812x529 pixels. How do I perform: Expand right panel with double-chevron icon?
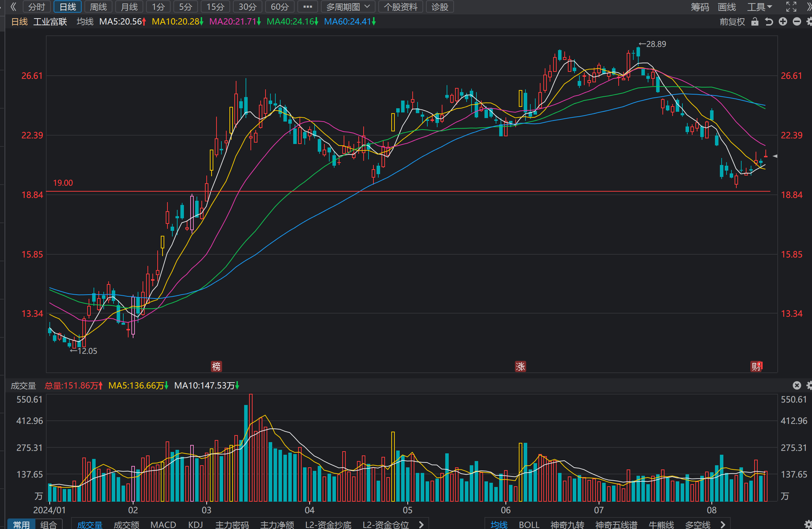(808, 7)
